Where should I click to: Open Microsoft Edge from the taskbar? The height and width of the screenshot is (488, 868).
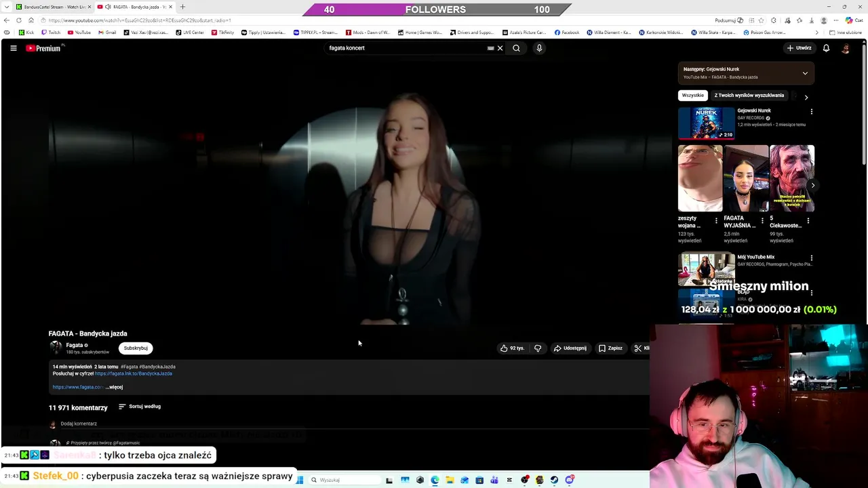tap(435, 480)
